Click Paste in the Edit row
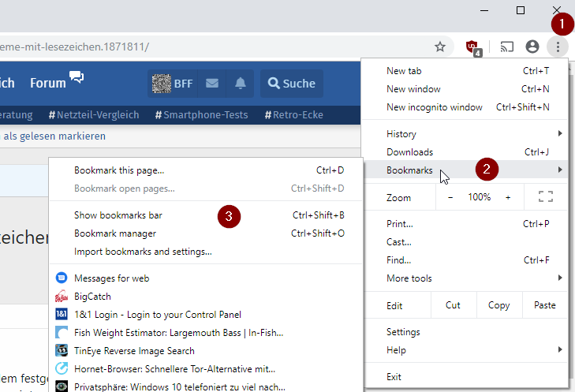This screenshot has height=392, width=575. pyautogui.click(x=544, y=305)
